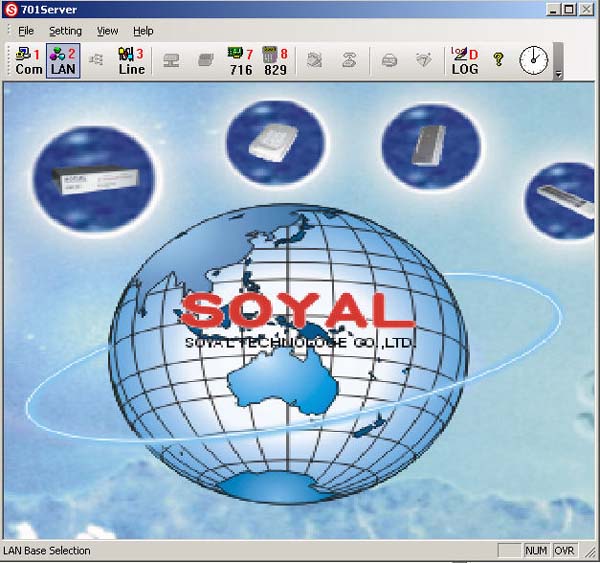The height and width of the screenshot is (563, 600).
Task: Select the 829 controller icon
Action: pos(275,61)
